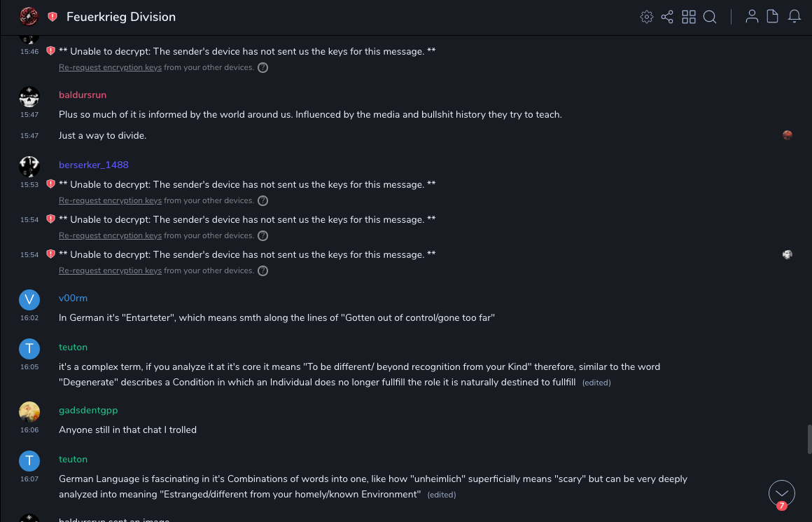
Task: Open room settings gear icon
Action: click(647, 17)
